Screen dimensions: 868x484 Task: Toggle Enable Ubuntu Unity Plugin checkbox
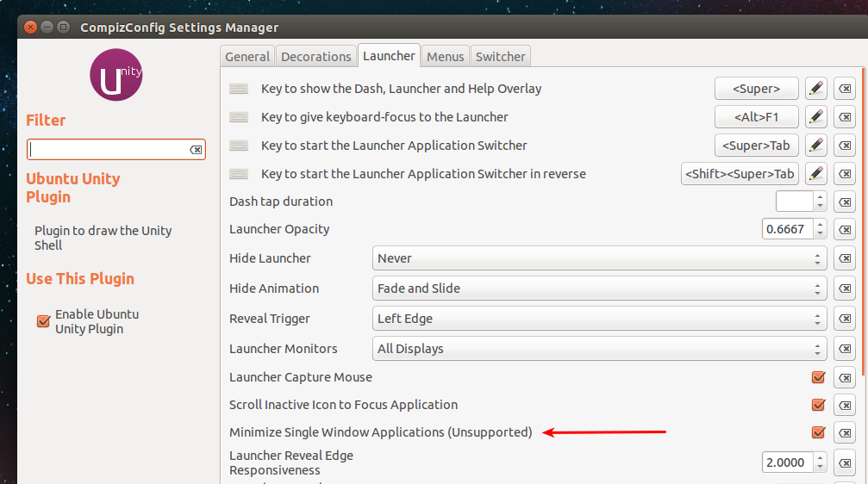[x=43, y=321]
